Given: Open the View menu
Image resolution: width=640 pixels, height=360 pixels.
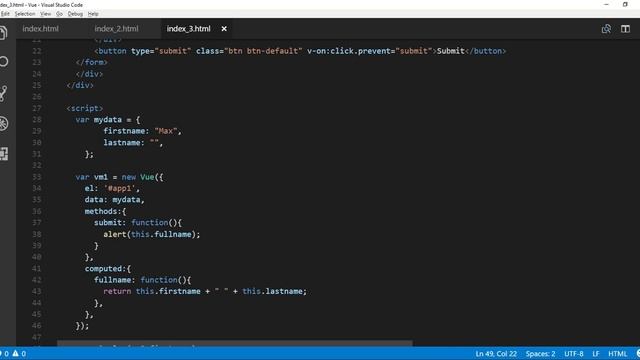Looking at the screenshot, I should (45, 14).
